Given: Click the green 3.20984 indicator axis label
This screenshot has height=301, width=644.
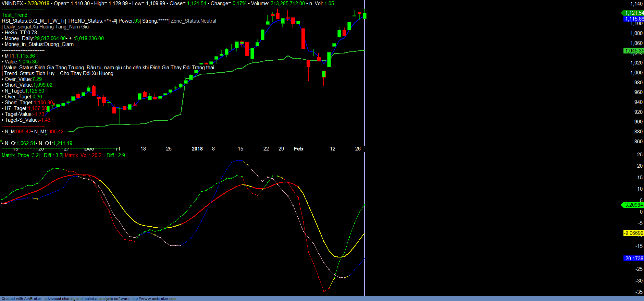Looking at the screenshot, I should point(633,205).
